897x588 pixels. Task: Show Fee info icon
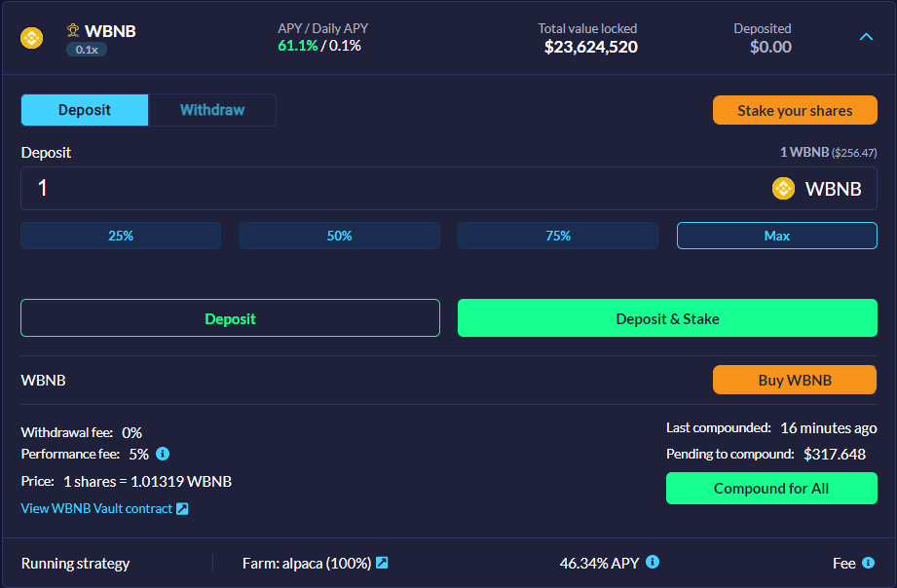click(x=868, y=563)
